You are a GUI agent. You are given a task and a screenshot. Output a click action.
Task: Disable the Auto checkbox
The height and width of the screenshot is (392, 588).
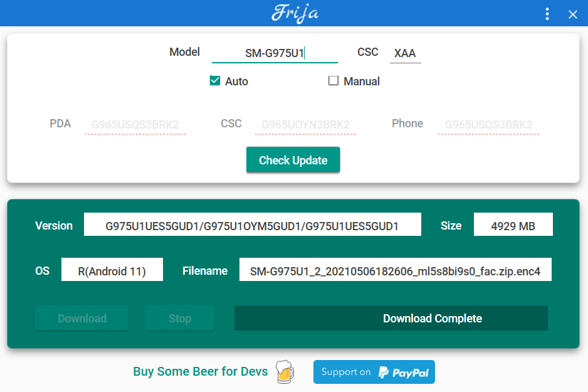215,81
